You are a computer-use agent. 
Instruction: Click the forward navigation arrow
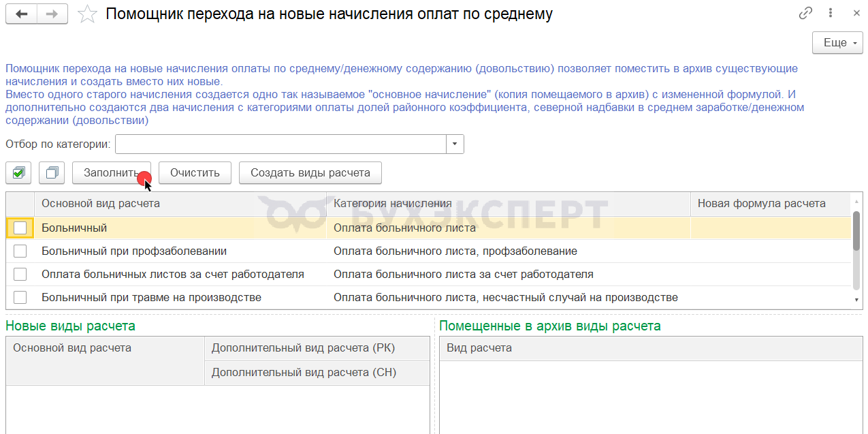[52, 14]
